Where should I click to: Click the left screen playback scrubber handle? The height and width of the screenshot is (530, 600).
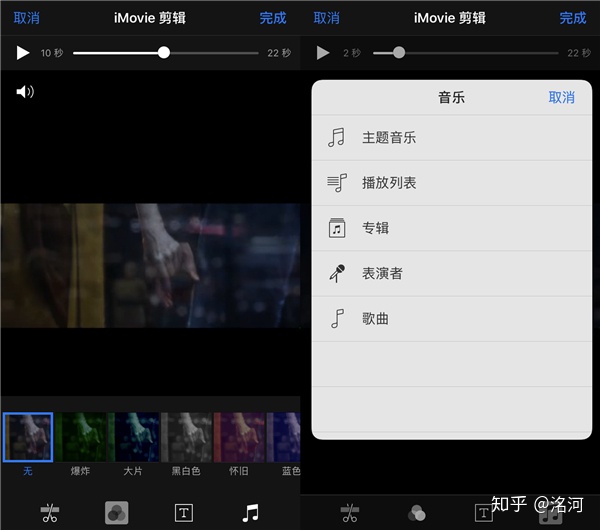pyautogui.click(x=164, y=53)
